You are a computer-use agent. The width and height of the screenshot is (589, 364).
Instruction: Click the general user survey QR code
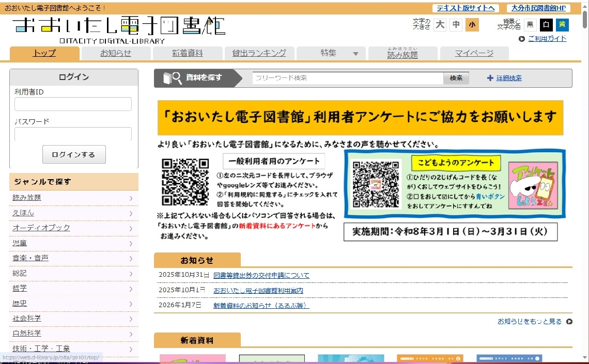point(185,182)
